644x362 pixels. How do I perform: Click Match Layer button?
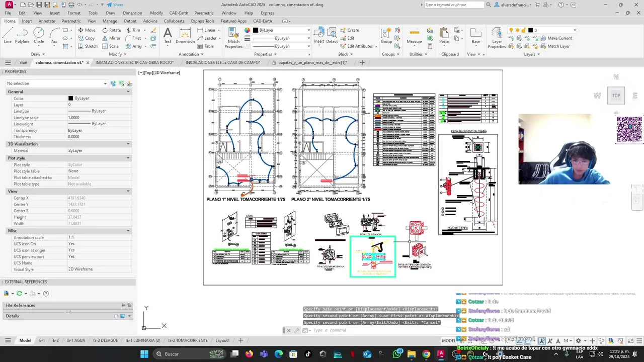point(554,46)
